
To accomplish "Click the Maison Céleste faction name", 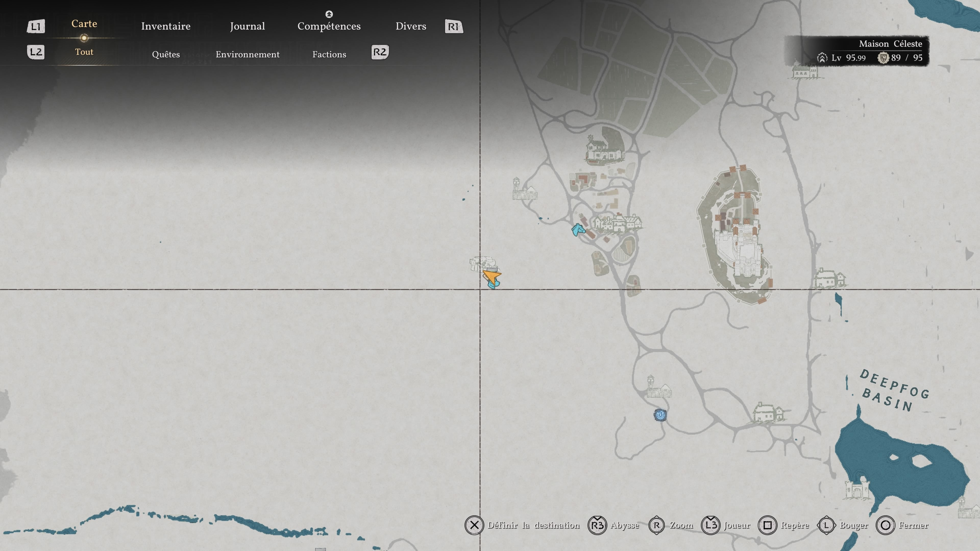I will [x=891, y=44].
